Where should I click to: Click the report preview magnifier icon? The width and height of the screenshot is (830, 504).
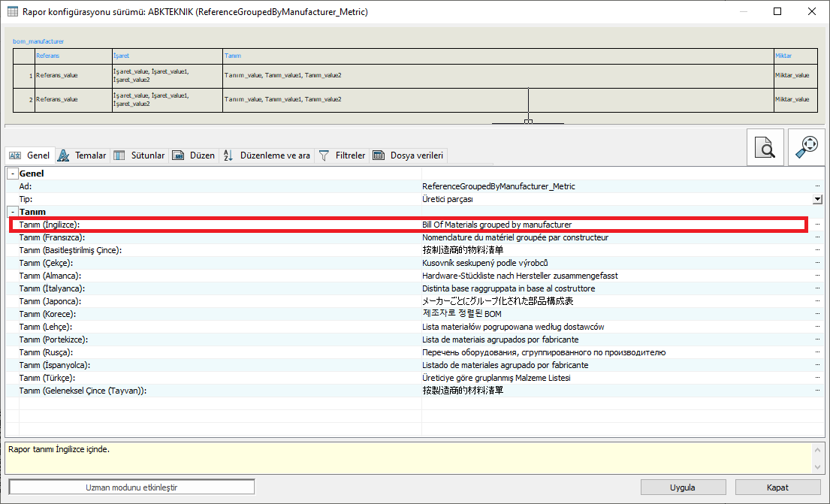point(765,147)
